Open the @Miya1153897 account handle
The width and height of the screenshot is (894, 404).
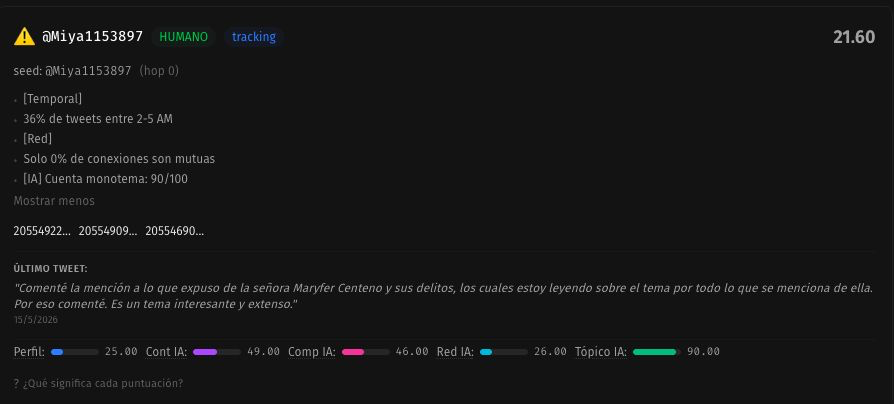click(x=92, y=37)
